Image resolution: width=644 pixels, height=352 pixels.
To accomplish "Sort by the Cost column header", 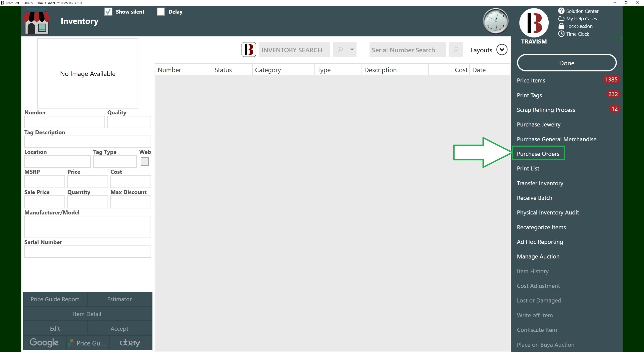I will pos(449,70).
